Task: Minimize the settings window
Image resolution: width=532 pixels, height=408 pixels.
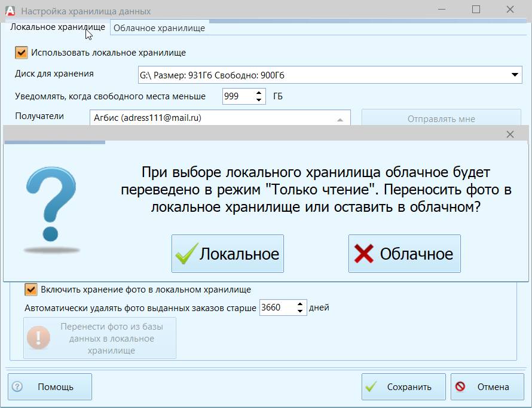Action: pos(442,10)
